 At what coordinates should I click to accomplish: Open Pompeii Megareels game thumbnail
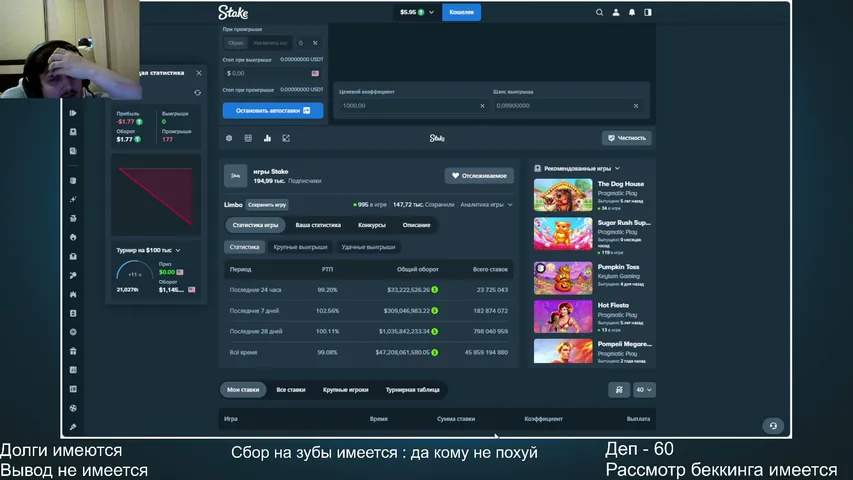pyautogui.click(x=563, y=351)
